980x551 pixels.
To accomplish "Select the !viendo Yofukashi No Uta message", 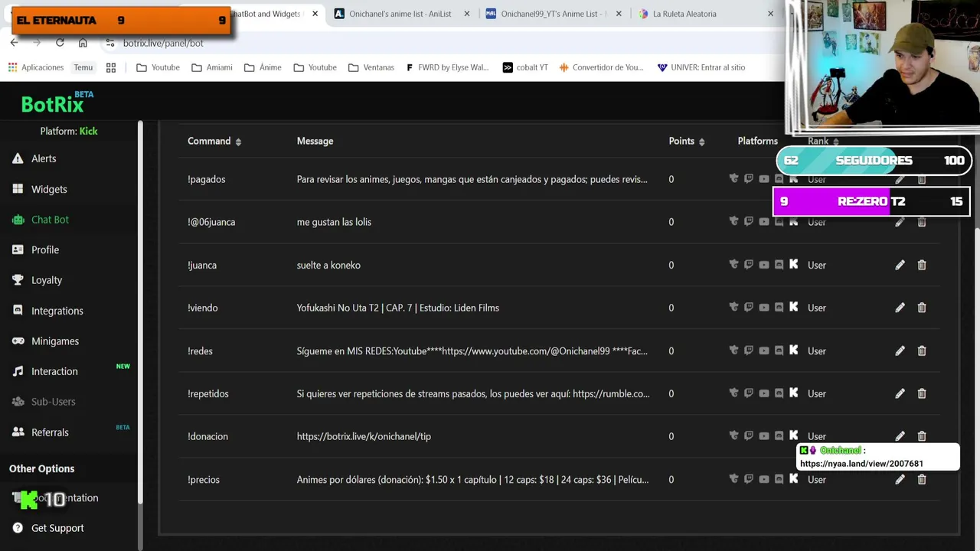I will coord(398,308).
